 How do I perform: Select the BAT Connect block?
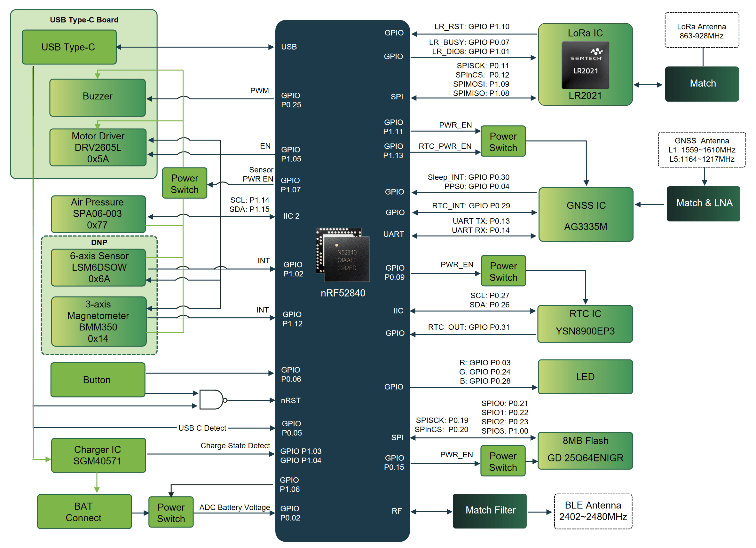(x=84, y=512)
